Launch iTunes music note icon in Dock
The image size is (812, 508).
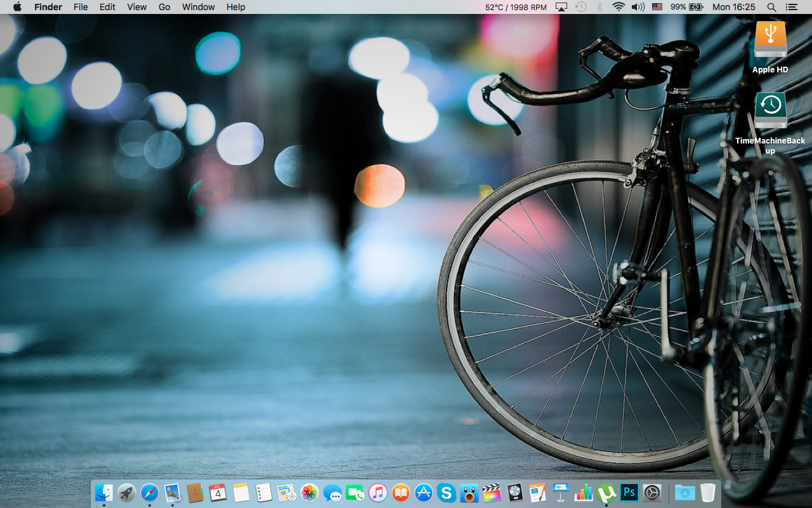tap(377, 492)
